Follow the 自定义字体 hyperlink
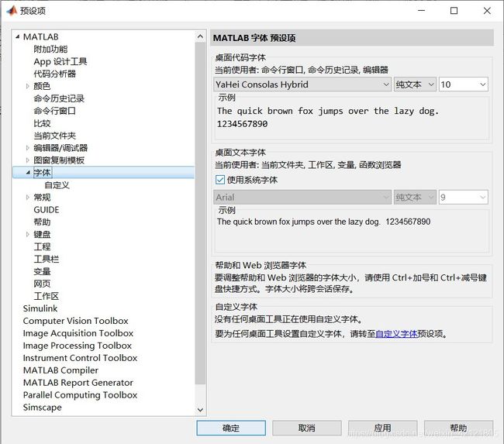Image resolution: width=504 pixels, height=444 pixels. click(x=397, y=334)
